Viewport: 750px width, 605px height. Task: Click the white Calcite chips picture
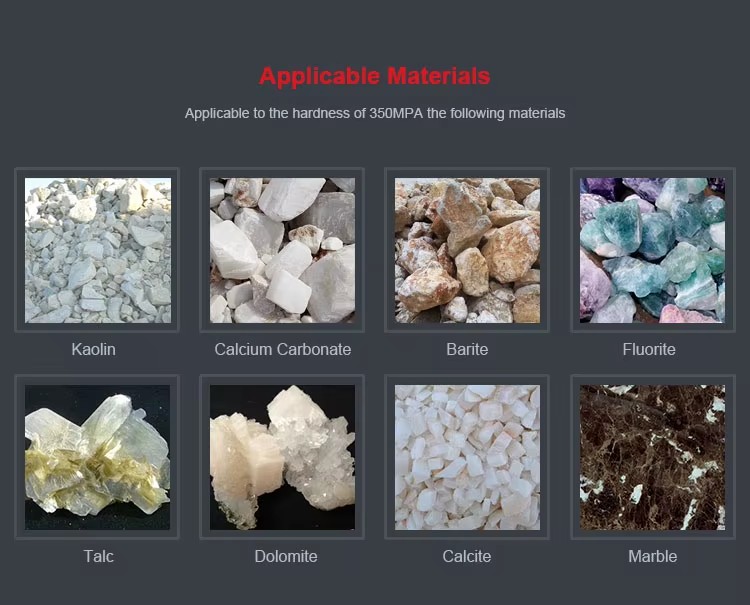467,457
